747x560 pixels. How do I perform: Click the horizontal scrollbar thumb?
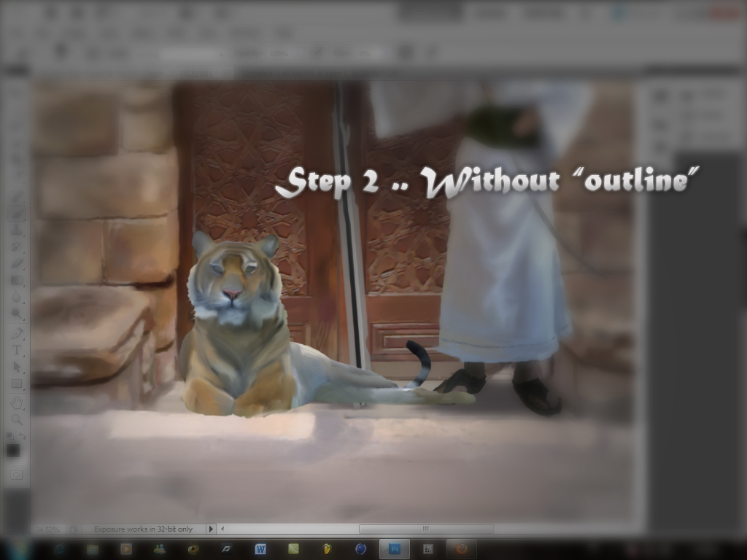click(x=426, y=529)
